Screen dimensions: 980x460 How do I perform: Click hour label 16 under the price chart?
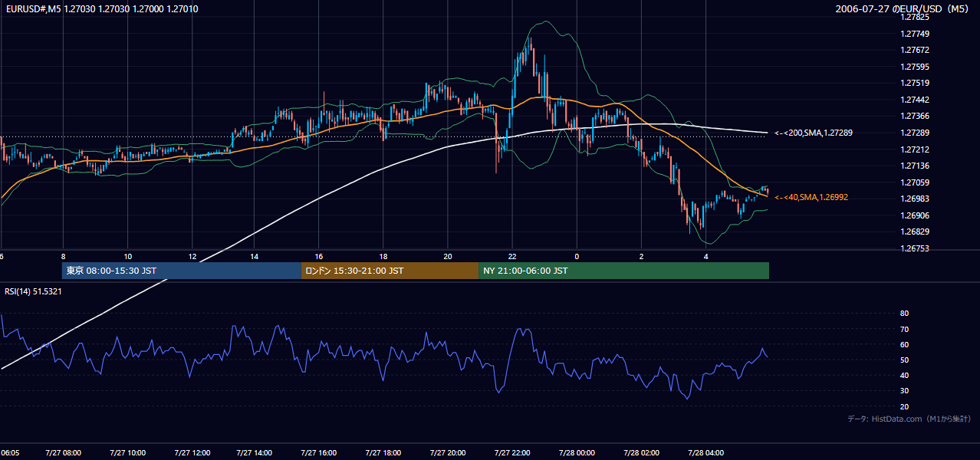pos(319,257)
